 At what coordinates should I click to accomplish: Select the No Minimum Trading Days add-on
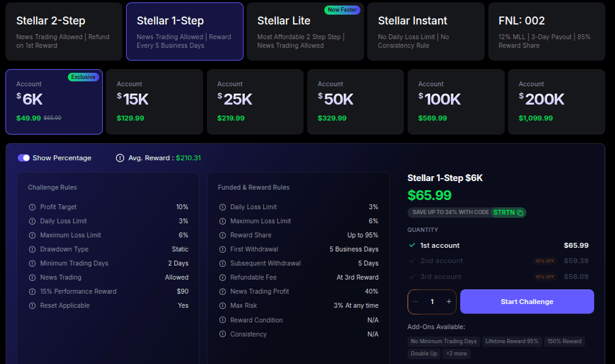click(444, 341)
